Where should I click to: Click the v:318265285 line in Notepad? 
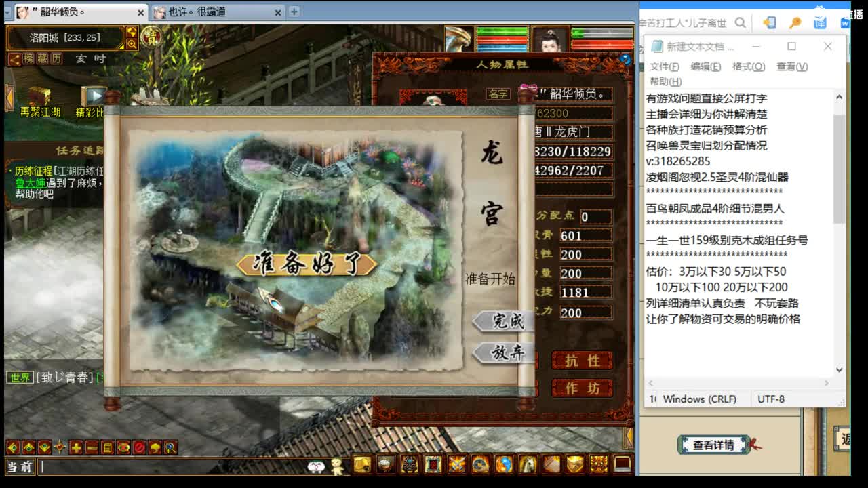click(x=678, y=161)
